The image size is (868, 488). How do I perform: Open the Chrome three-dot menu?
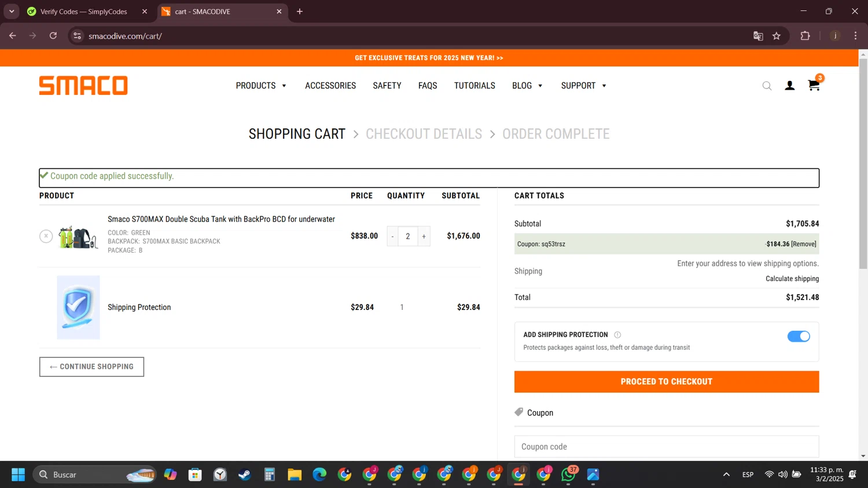(x=855, y=36)
